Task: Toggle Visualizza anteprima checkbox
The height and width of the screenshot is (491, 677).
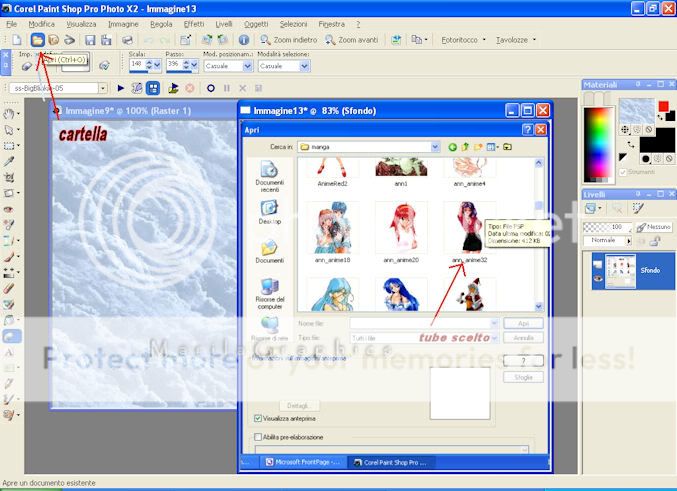Action: [x=258, y=418]
